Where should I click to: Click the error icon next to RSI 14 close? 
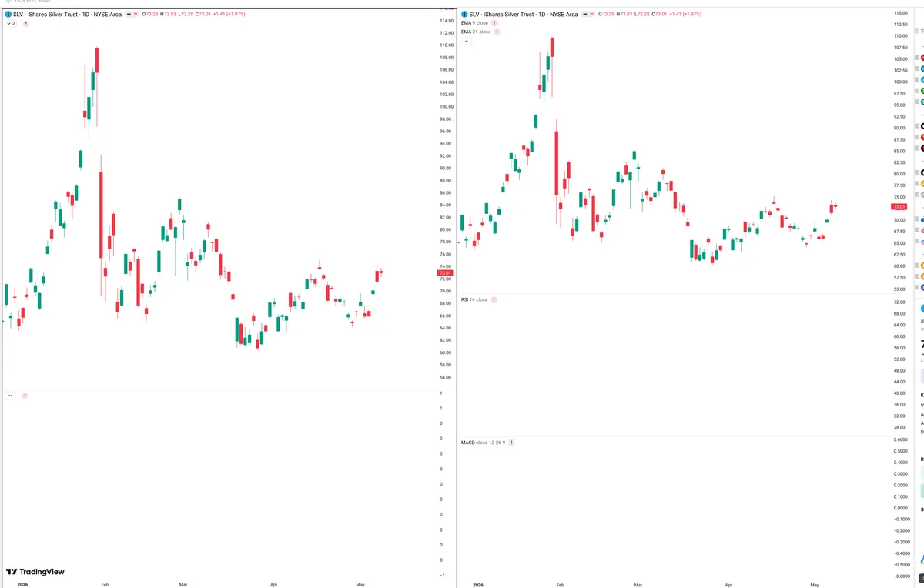[x=494, y=299]
